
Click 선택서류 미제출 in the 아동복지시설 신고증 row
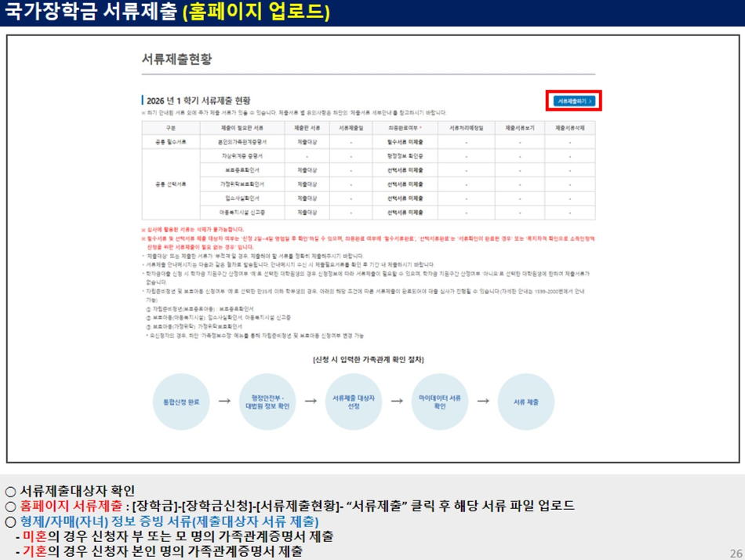coord(405,213)
